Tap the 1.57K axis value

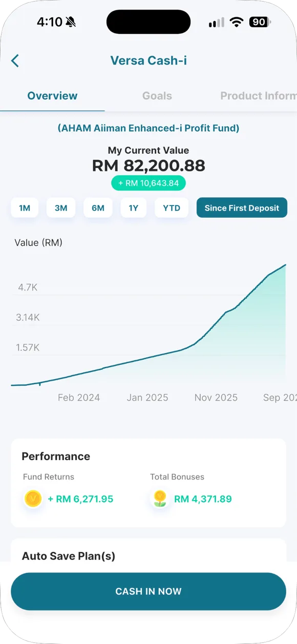tap(28, 348)
